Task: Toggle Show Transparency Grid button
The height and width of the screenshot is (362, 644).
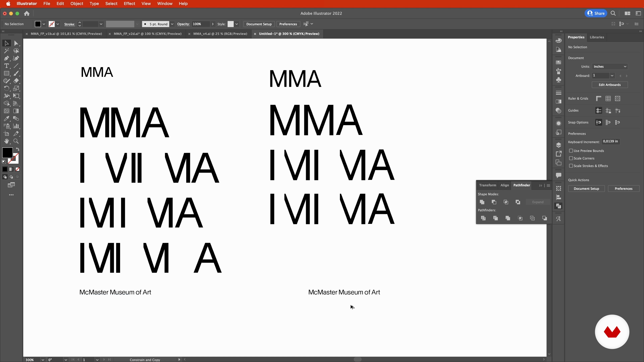Action: pos(618,98)
